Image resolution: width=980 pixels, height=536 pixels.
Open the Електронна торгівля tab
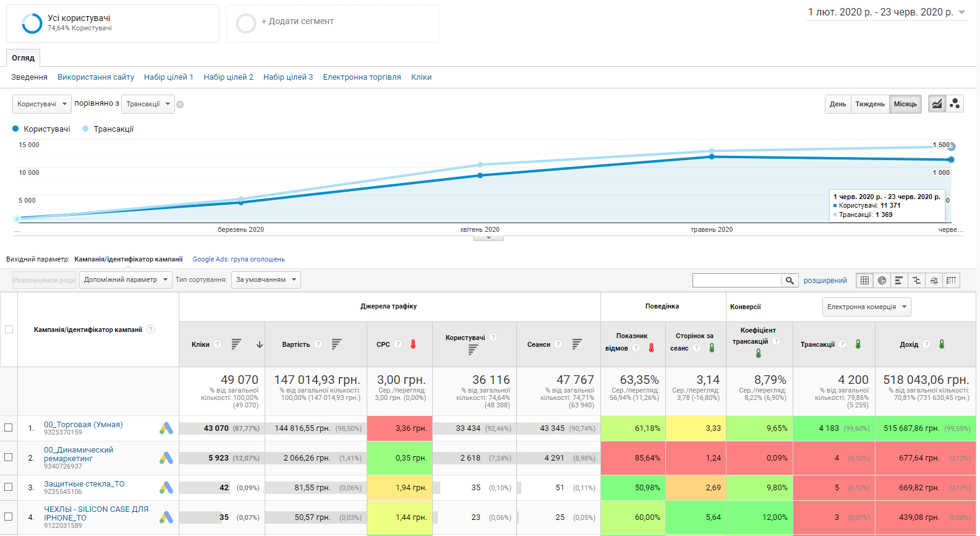pyautogui.click(x=362, y=77)
